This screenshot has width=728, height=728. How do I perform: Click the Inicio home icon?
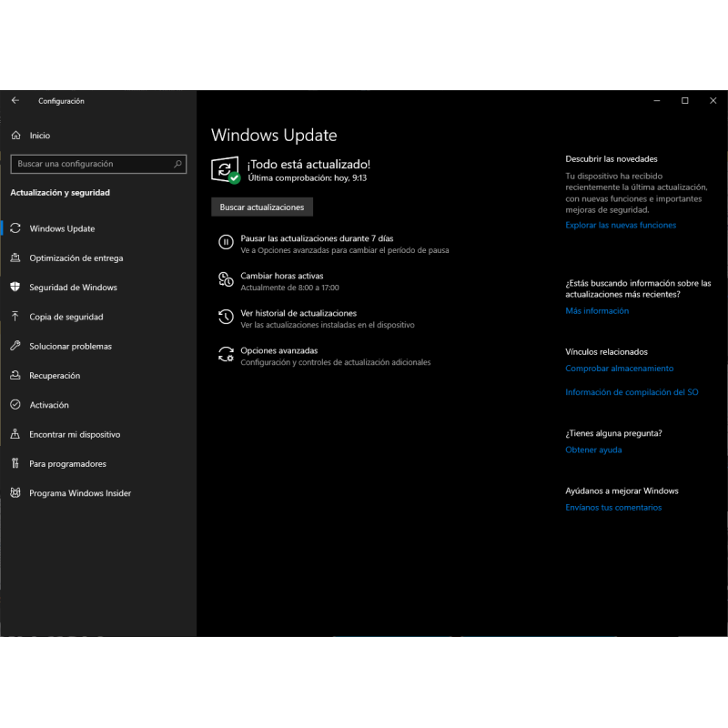[x=15, y=135]
